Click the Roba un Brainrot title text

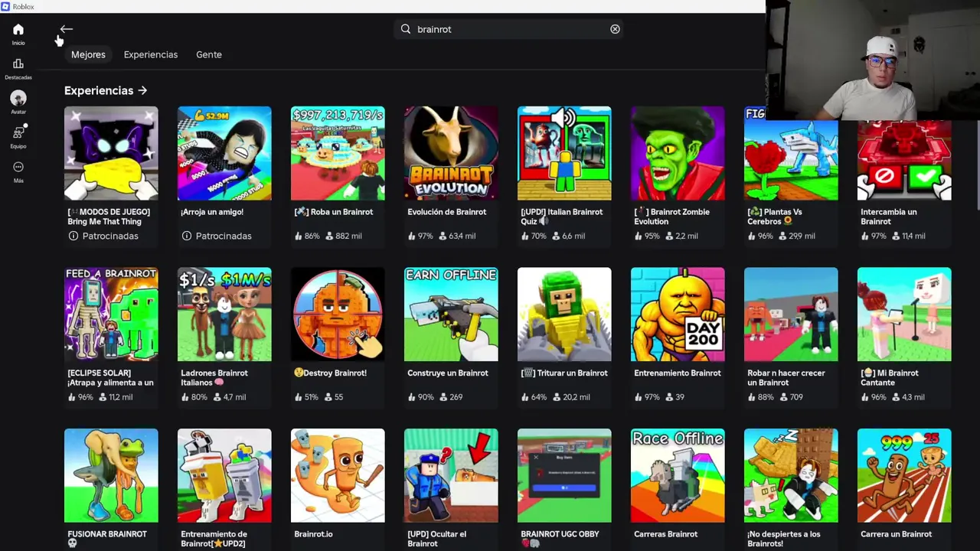tap(334, 212)
